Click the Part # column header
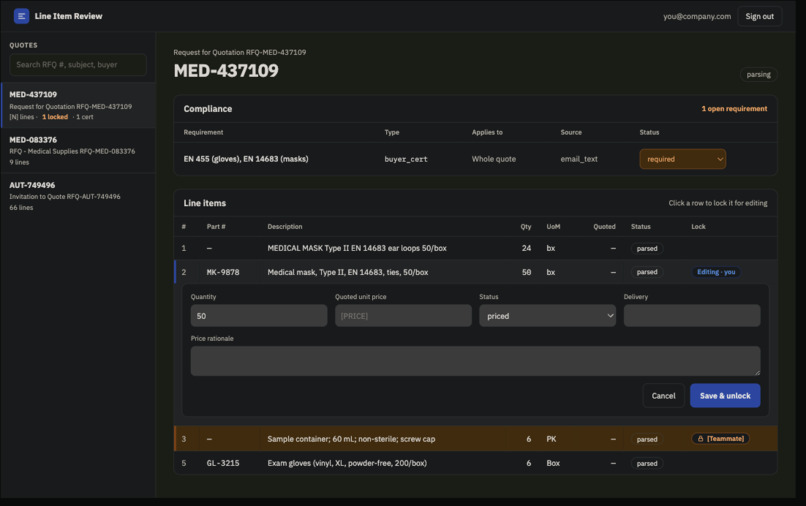The width and height of the screenshot is (806, 506). [x=216, y=226]
